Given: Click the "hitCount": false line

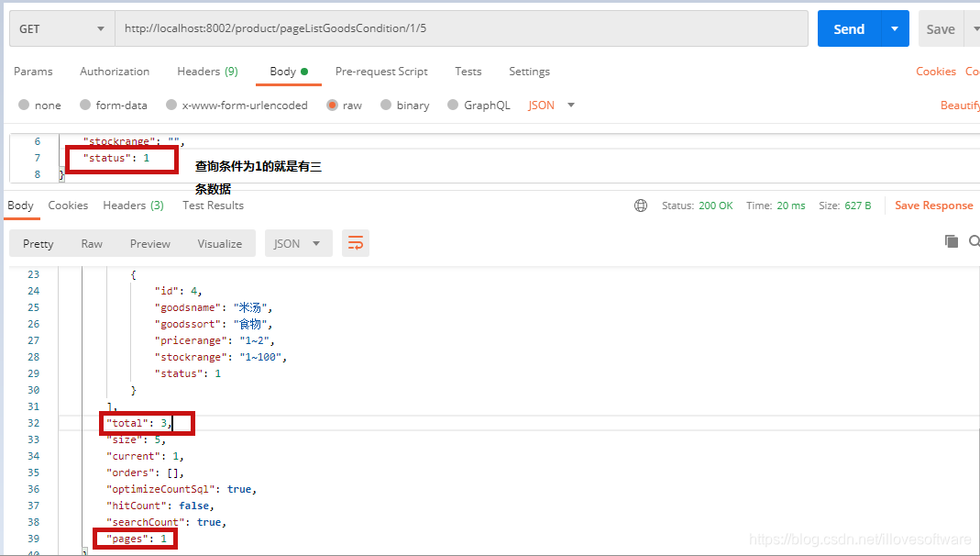Looking at the screenshot, I should (x=160, y=506).
